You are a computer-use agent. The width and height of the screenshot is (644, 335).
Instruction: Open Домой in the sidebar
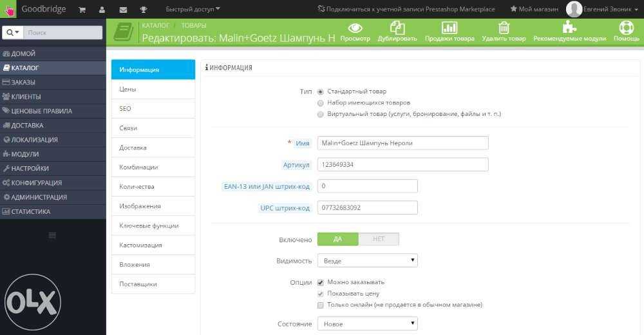(x=53, y=53)
